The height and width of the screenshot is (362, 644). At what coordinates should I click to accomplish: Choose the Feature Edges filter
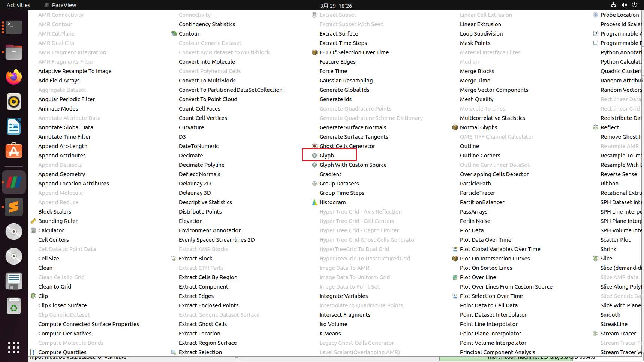pyautogui.click(x=337, y=62)
